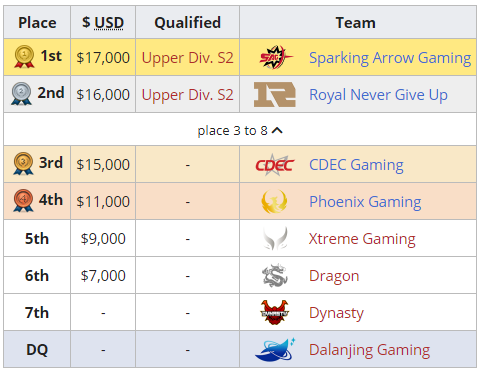The image size is (481, 372).
Task: Click the USD abbreviation in the header
Action: click(x=109, y=23)
